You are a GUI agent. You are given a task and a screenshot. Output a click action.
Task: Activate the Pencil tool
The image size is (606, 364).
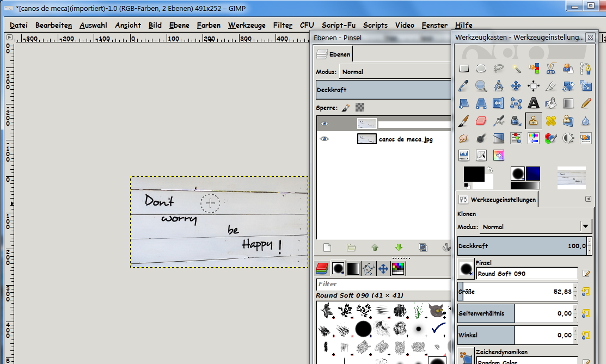click(585, 103)
